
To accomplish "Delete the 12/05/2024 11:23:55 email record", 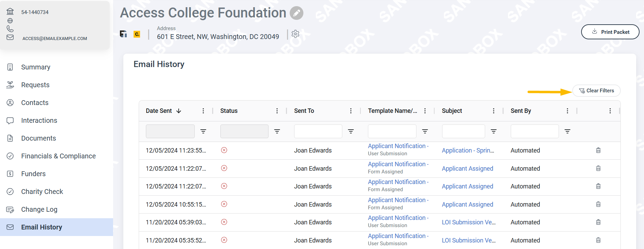I will (x=598, y=150).
